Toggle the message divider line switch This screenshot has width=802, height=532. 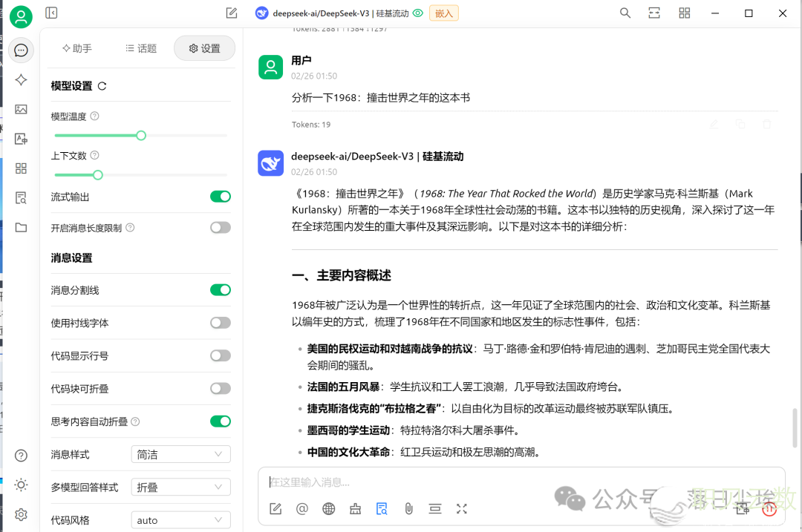pyautogui.click(x=221, y=290)
